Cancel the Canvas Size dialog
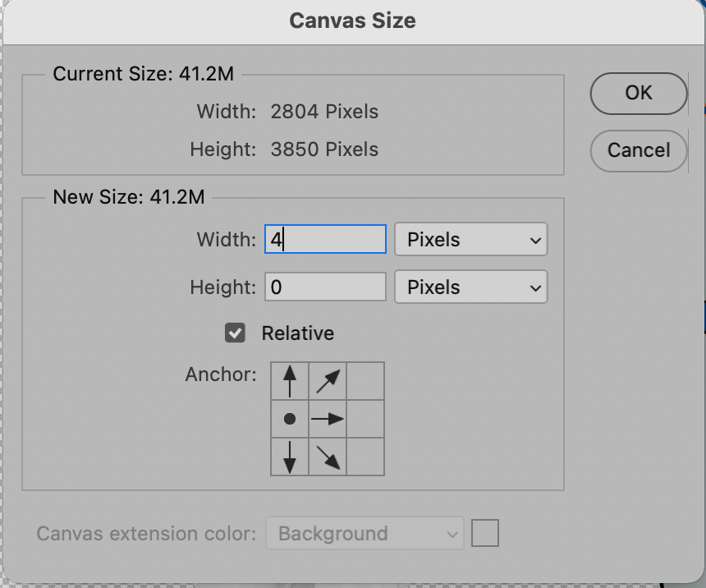The image size is (706, 588). pyautogui.click(x=638, y=150)
